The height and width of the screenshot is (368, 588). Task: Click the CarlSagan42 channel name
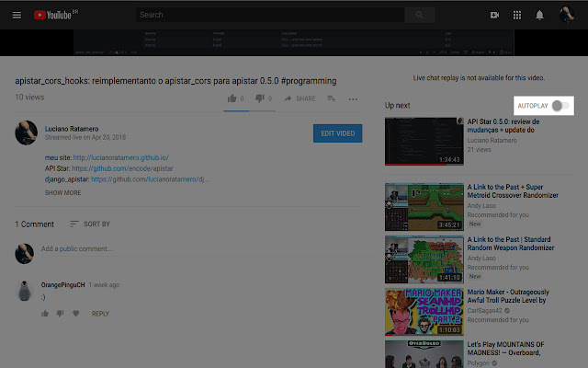[484, 311]
